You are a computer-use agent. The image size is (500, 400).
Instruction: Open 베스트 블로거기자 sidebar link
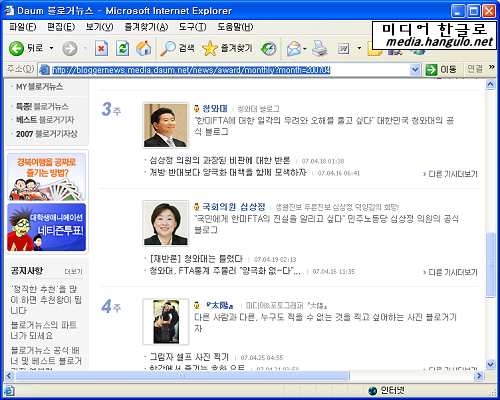click(45, 120)
